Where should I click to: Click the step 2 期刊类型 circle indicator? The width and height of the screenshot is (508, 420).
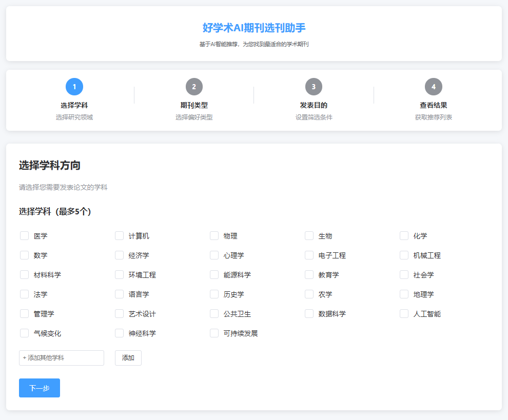[x=194, y=87]
